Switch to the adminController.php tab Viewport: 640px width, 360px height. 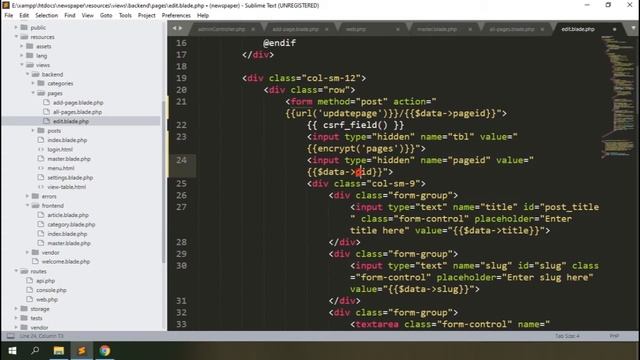click(222, 29)
